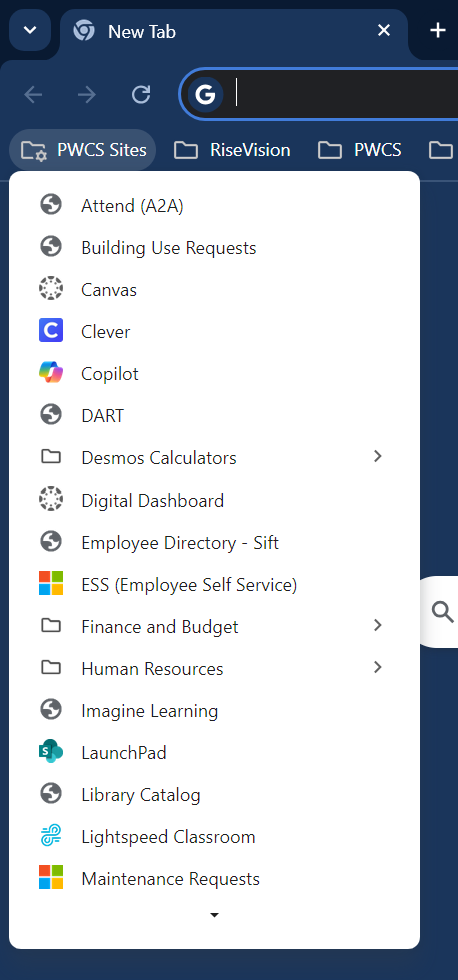Select Employee Directory - Sift entry
The width and height of the screenshot is (458, 980).
click(x=214, y=542)
